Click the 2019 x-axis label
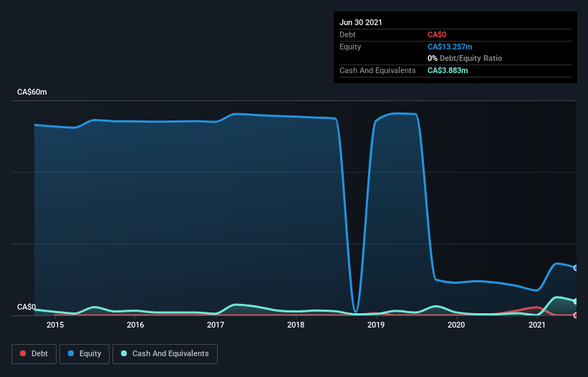Viewport: 588px width, 377px height. [376, 325]
